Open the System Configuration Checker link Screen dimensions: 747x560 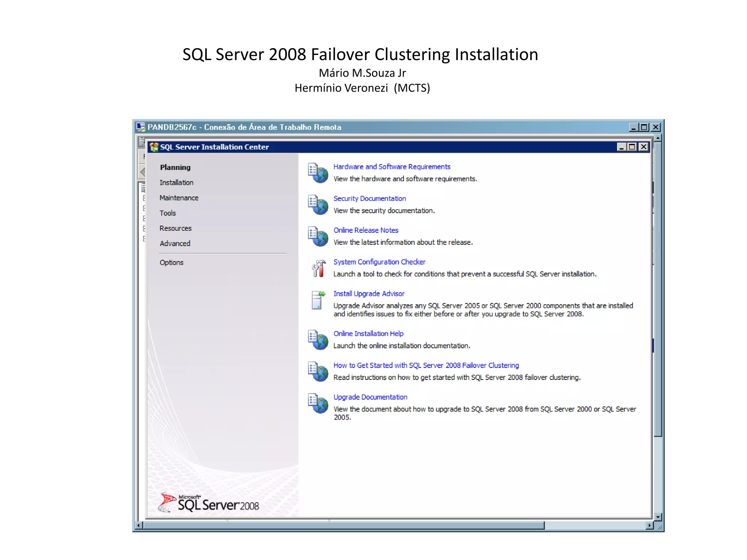coord(379,262)
